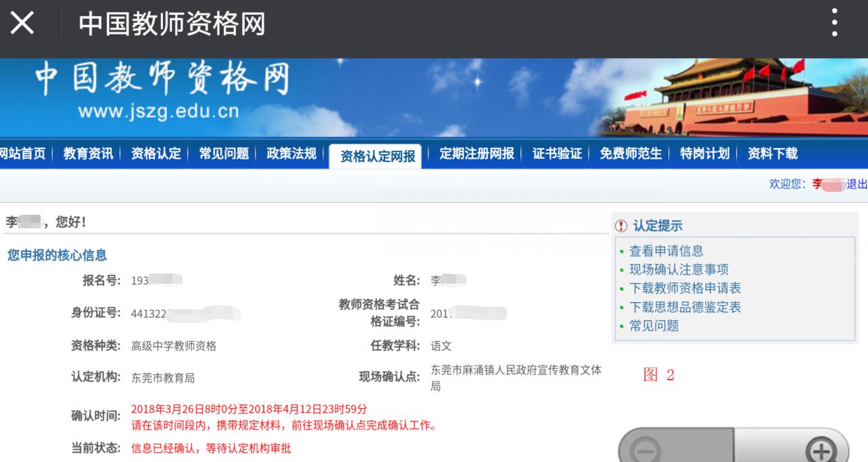
Task: Open the 特岗计划 navigation item
Action: click(704, 154)
